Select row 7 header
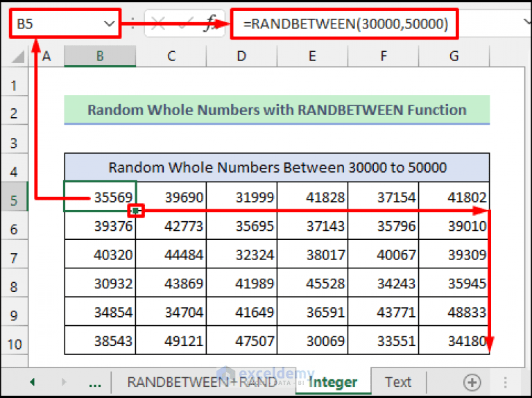 tap(15, 254)
